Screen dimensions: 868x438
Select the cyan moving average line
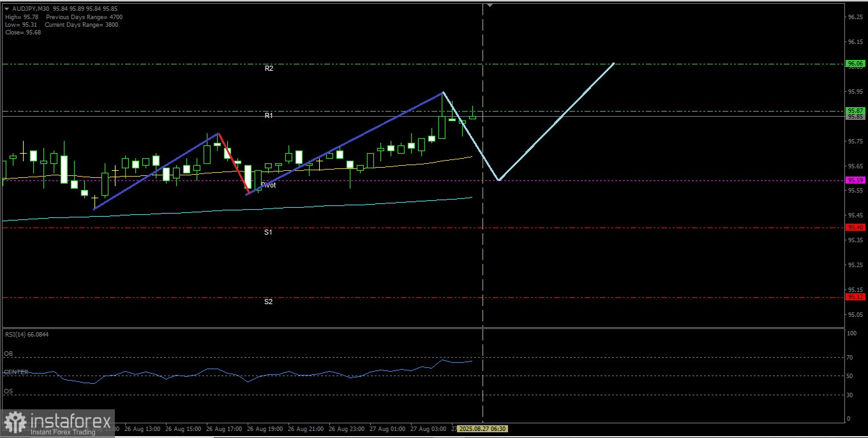click(236, 209)
